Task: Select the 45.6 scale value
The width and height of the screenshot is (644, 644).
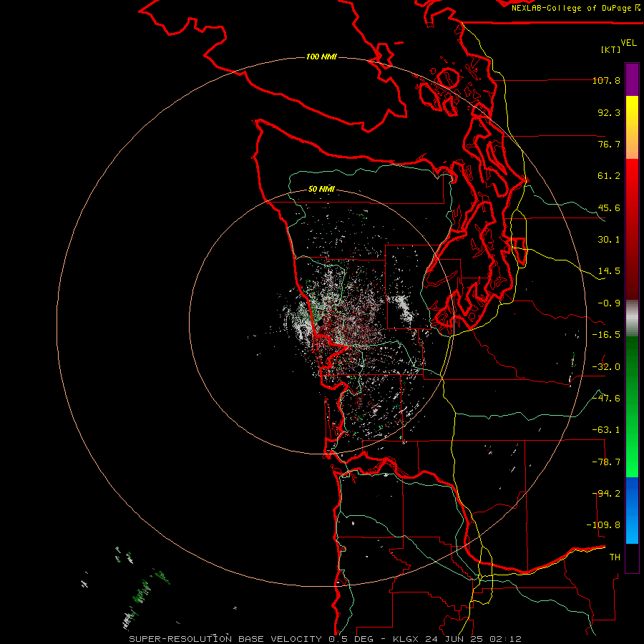Action: tap(609, 208)
